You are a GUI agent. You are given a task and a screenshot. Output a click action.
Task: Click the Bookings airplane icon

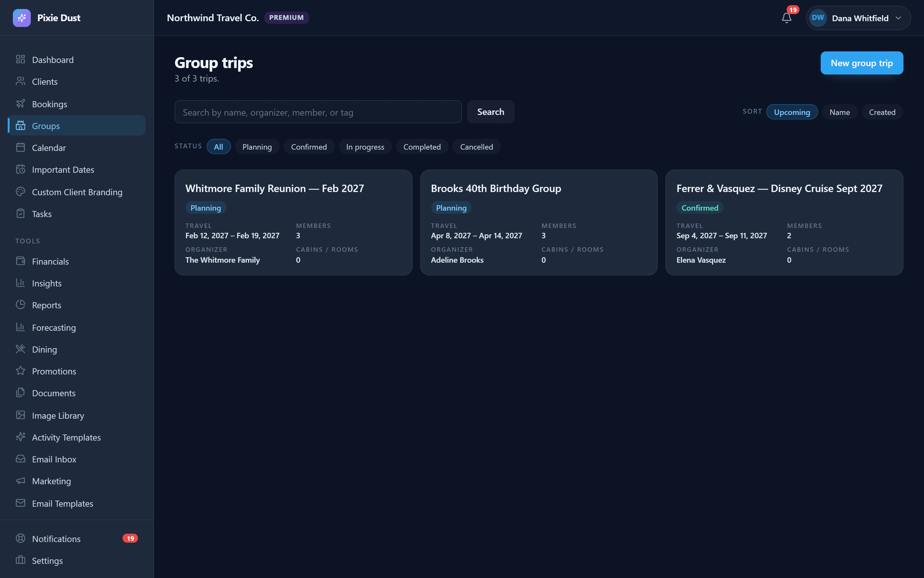pyautogui.click(x=21, y=104)
